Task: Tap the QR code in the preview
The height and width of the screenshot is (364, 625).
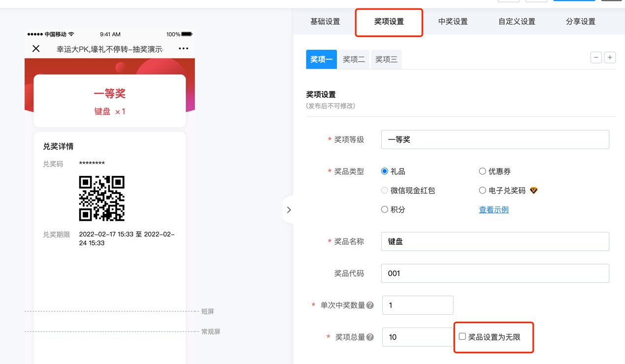Action: tap(102, 198)
